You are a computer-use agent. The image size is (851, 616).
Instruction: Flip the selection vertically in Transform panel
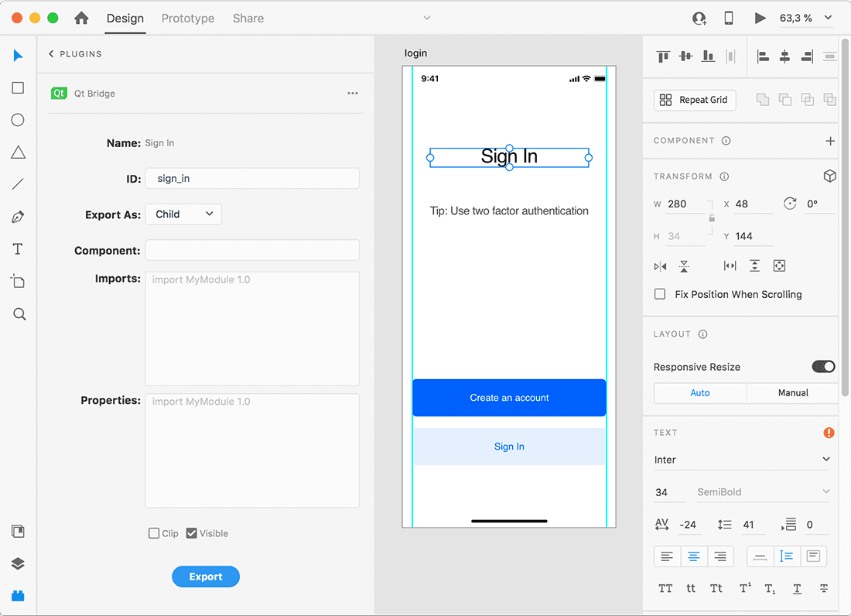[x=684, y=265]
